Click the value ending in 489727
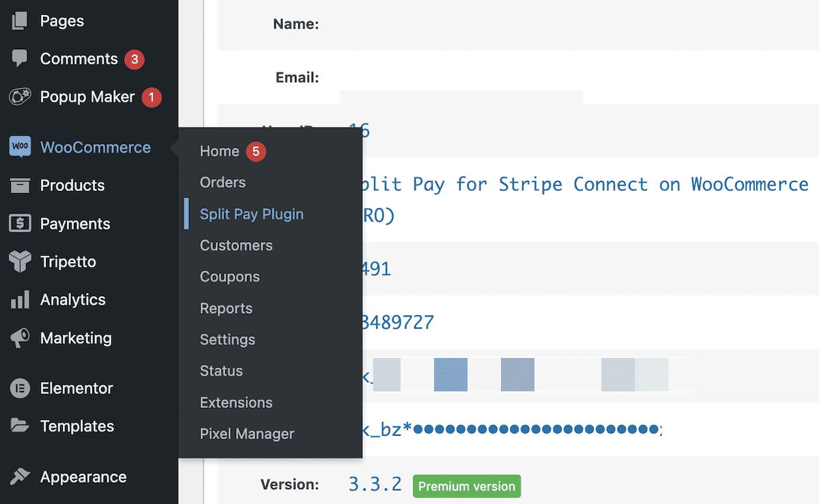The width and height of the screenshot is (819, 504). coord(399,323)
